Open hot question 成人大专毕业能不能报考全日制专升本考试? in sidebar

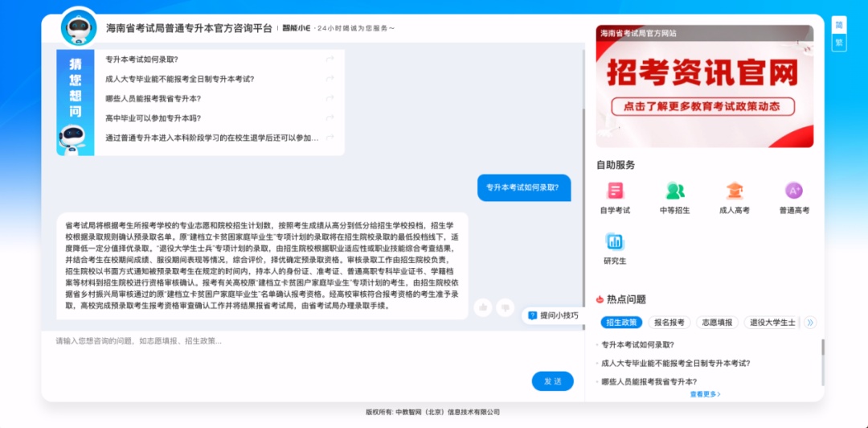pos(676,363)
